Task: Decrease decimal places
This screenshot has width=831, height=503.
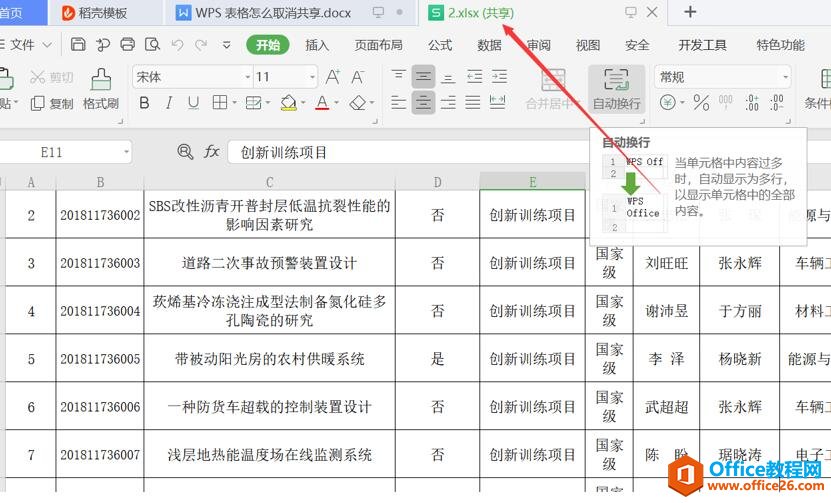Action: 777,102
